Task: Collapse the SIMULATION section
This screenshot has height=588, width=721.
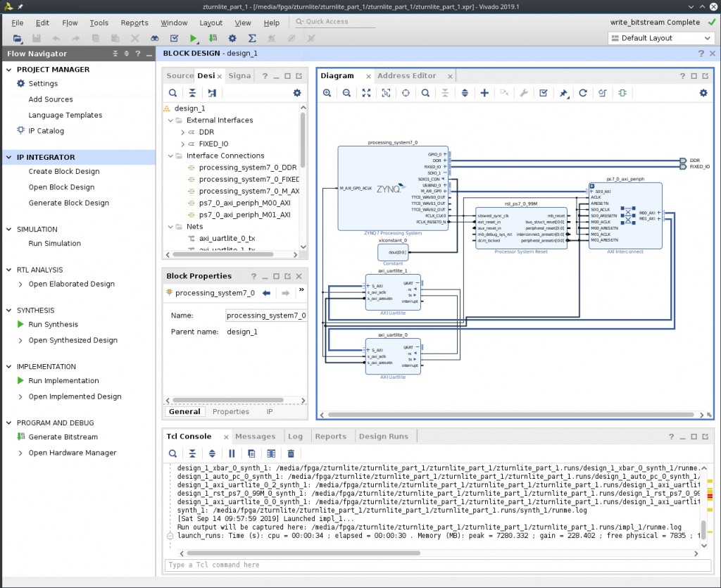Action: [8, 230]
